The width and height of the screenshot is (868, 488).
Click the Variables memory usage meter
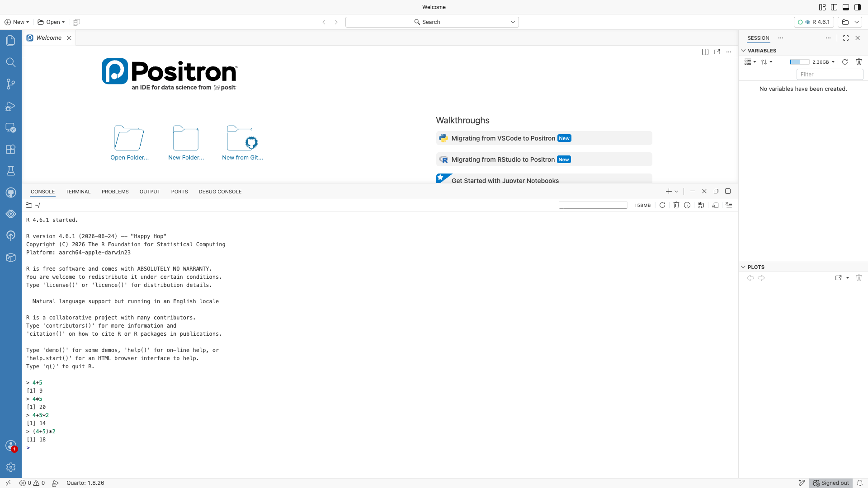(x=799, y=62)
